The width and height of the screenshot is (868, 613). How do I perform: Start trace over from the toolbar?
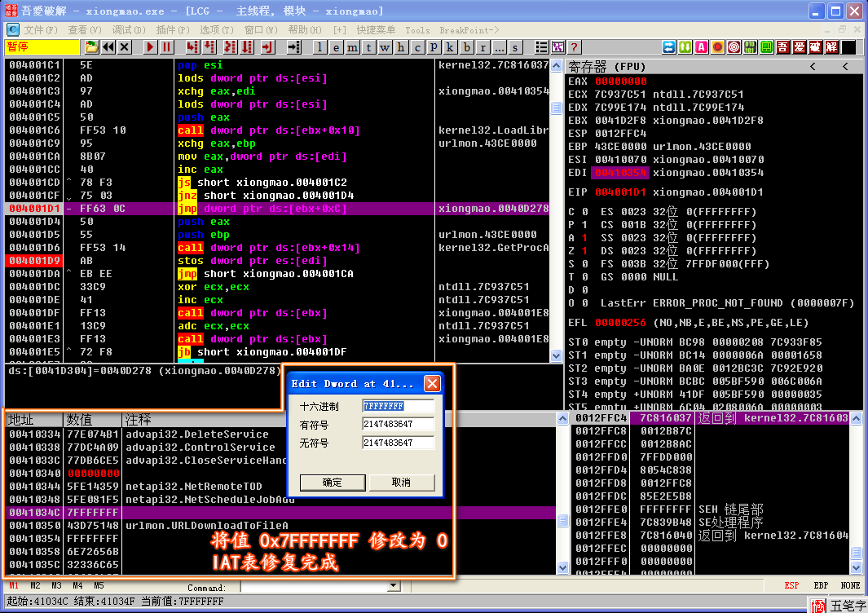(x=247, y=47)
